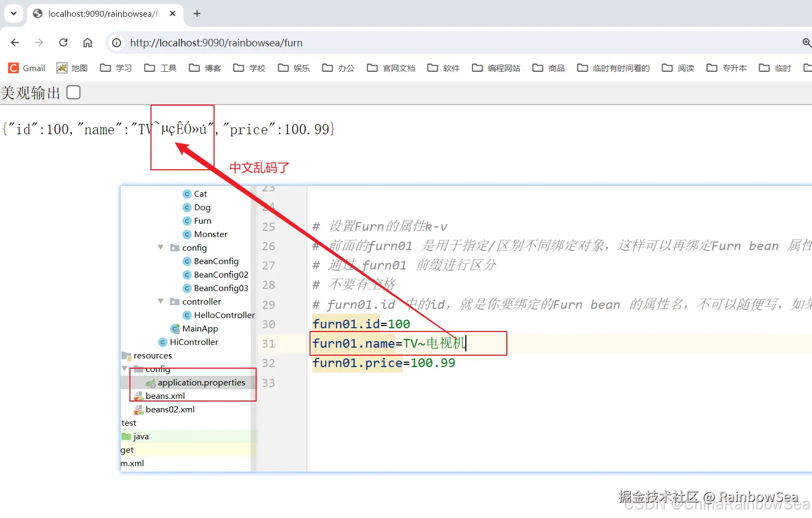
Task: Click the JSON output text with price 100.99
Action: (x=169, y=129)
